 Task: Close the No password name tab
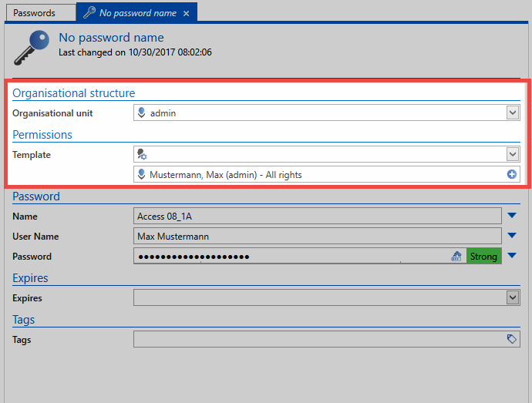[186, 14]
